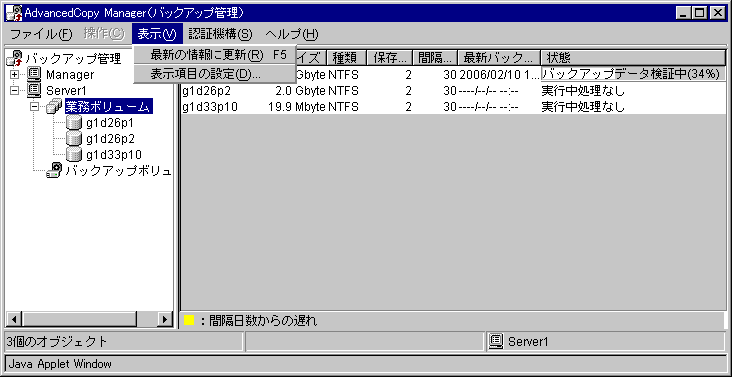Select the g1d33p10 row in table
This screenshot has height=377, width=732.
click(x=452, y=107)
